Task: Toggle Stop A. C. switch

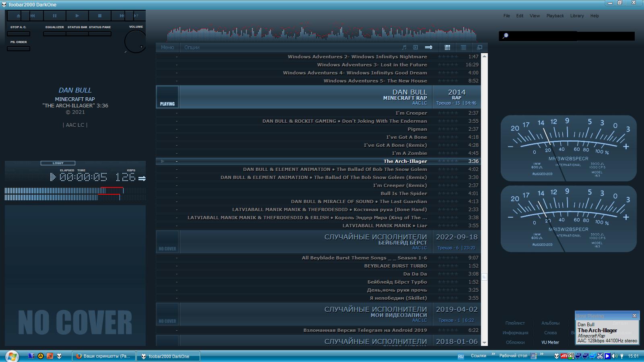Action: pyautogui.click(x=19, y=34)
